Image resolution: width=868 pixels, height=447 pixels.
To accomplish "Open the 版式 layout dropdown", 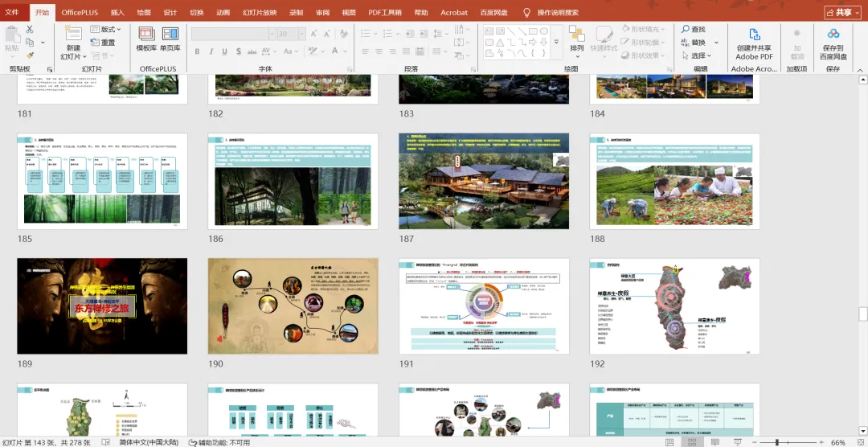I will click(106, 30).
